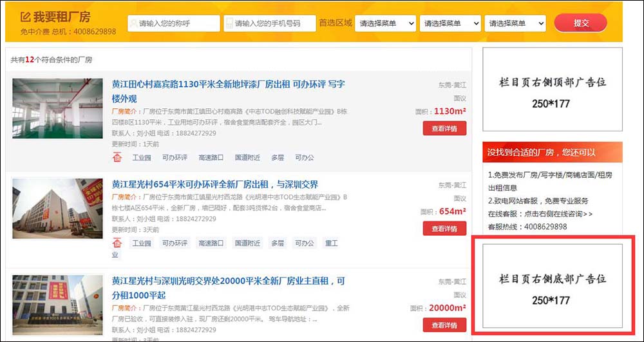Screen dimensions: 644x342
Task: Click the 首选区域 label
Action: coord(336,23)
